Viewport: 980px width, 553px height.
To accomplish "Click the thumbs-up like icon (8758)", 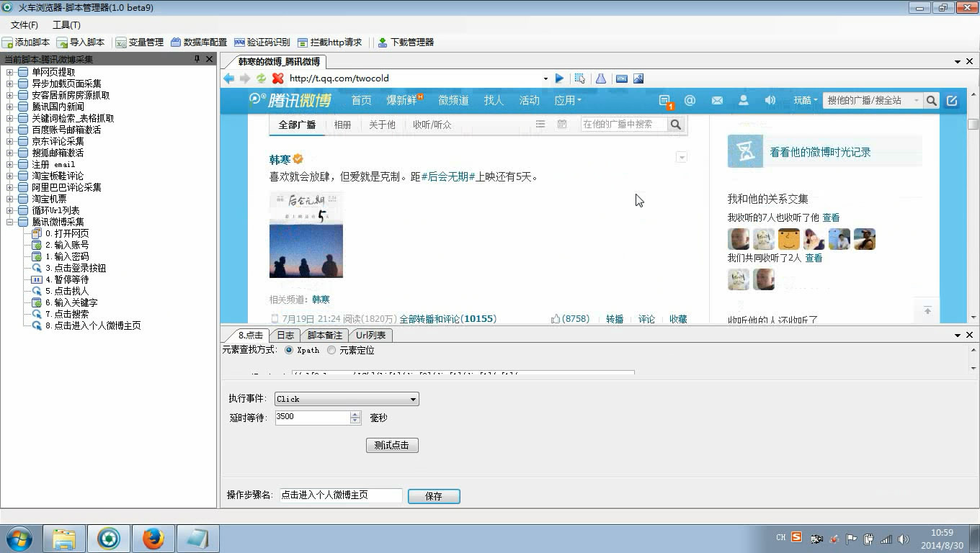I will 556,318.
